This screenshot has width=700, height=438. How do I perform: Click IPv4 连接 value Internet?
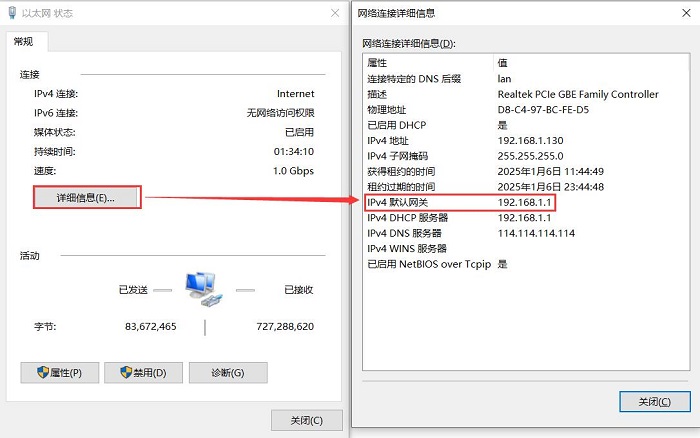tap(296, 94)
